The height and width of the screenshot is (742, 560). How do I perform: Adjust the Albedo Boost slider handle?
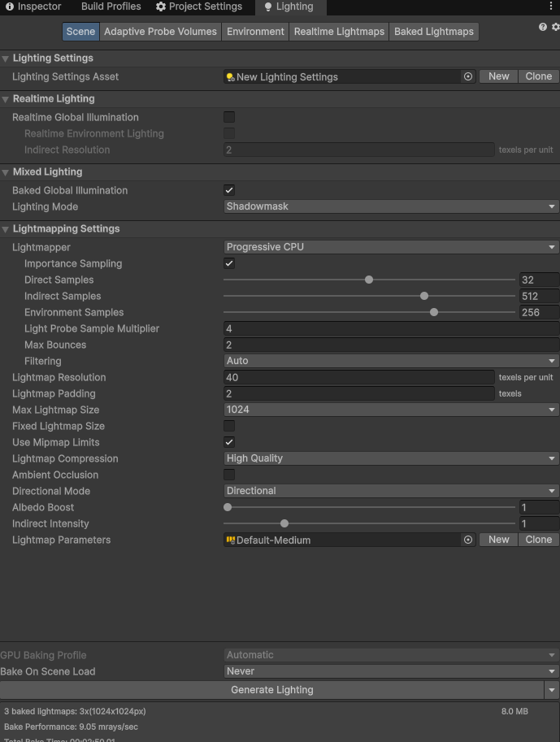pyautogui.click(x=228, y=507)
